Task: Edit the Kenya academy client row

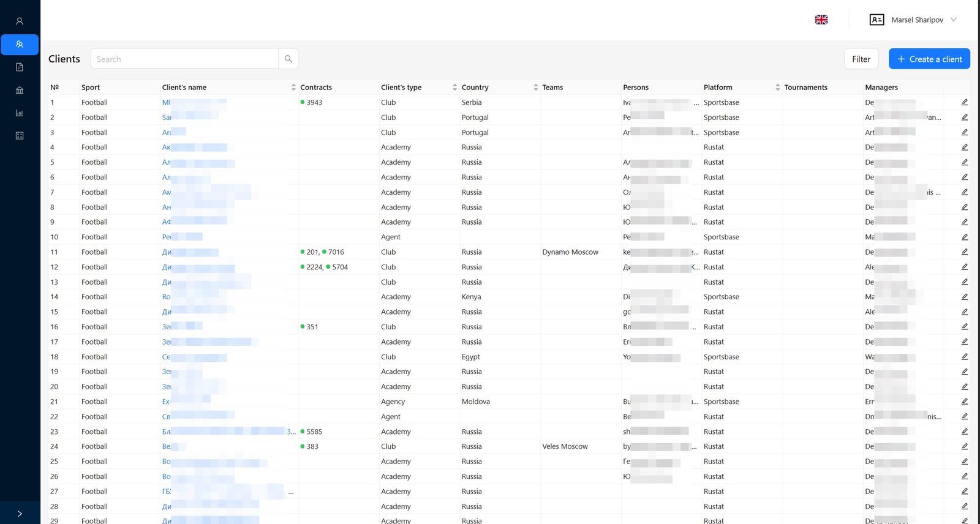Action: (x=965, y=296)
